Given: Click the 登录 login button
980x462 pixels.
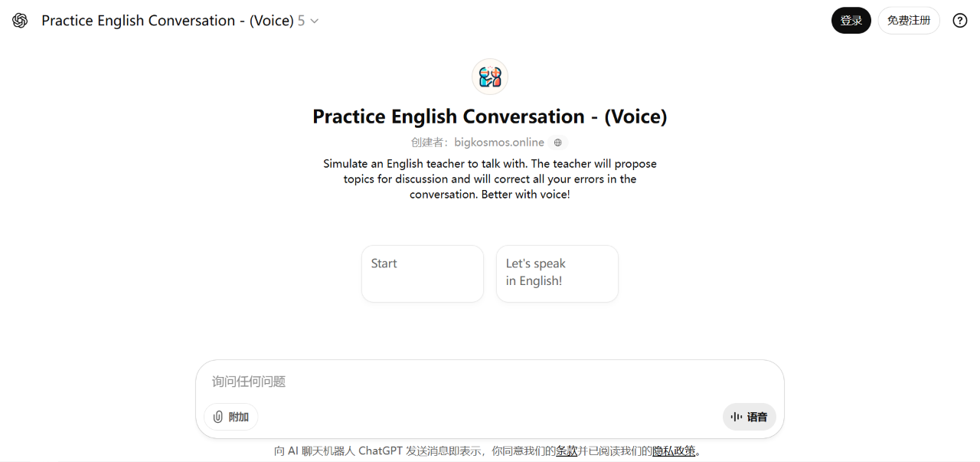Looking at the screenshot, I should click(851, 20).
